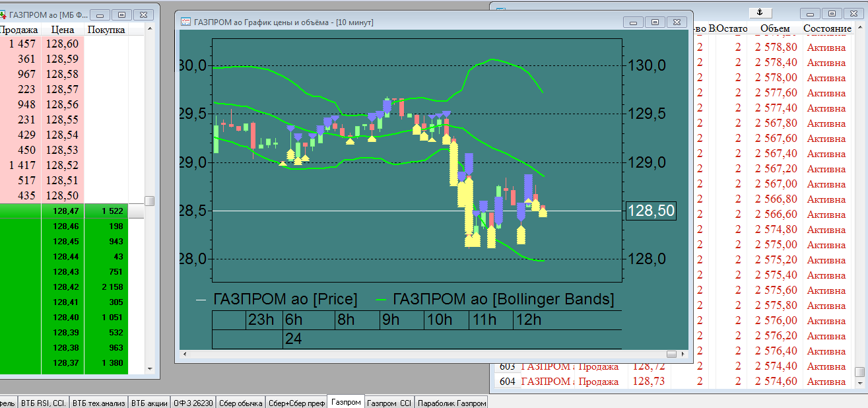
Task: Click the orders table vertical scrollbar thumb
Action: tap(859, 372)
